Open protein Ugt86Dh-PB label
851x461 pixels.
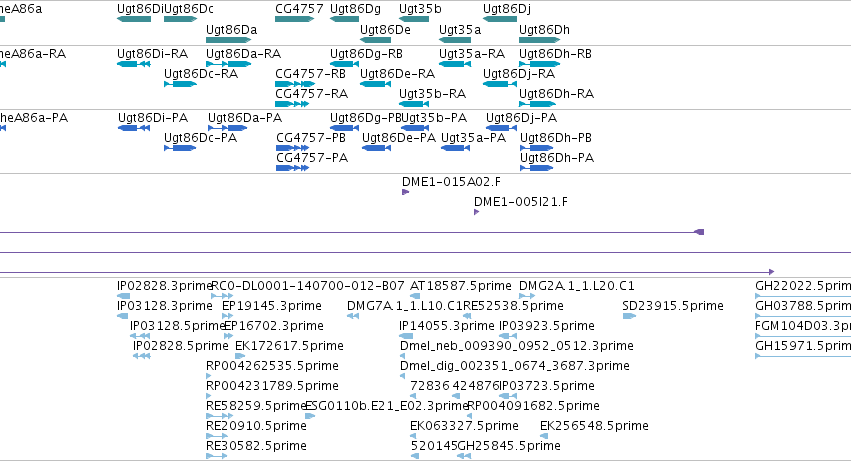coord(556,137)
